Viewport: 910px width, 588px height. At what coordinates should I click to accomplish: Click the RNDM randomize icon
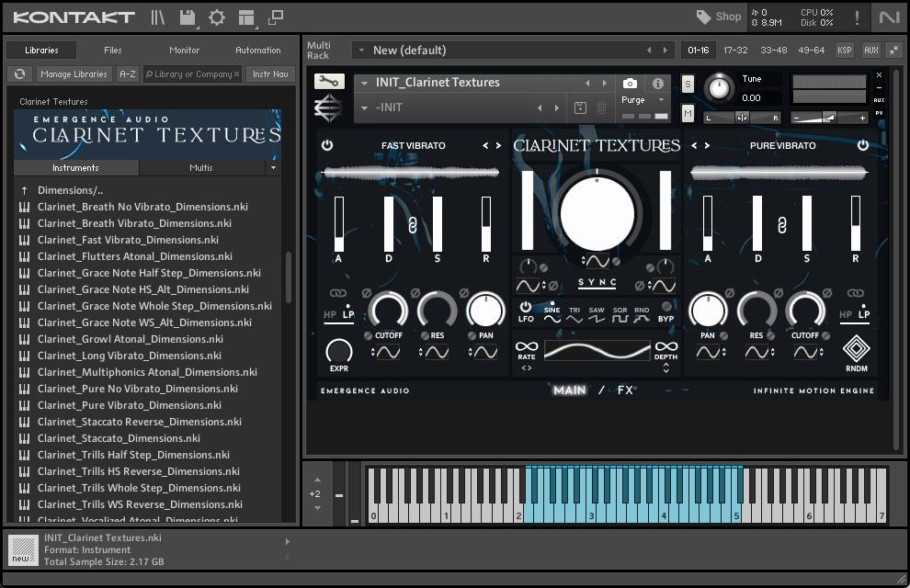click(x=856, y=349)
